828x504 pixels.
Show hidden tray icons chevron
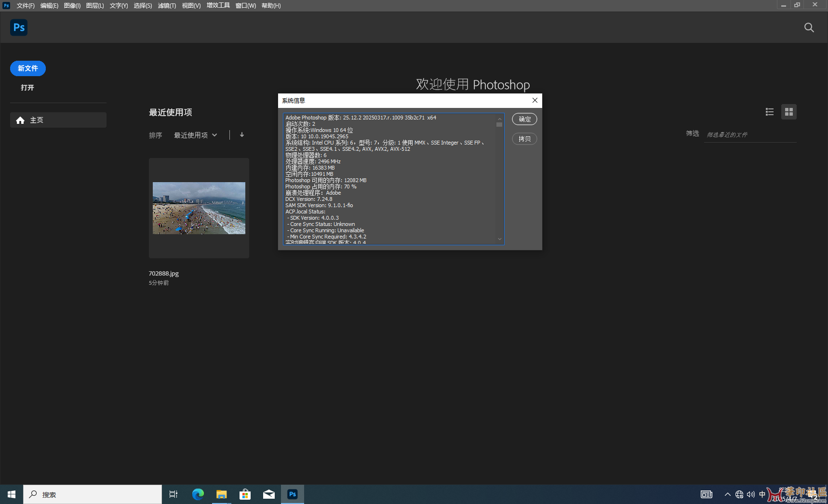pyautogui.click(x=728, y=494)
